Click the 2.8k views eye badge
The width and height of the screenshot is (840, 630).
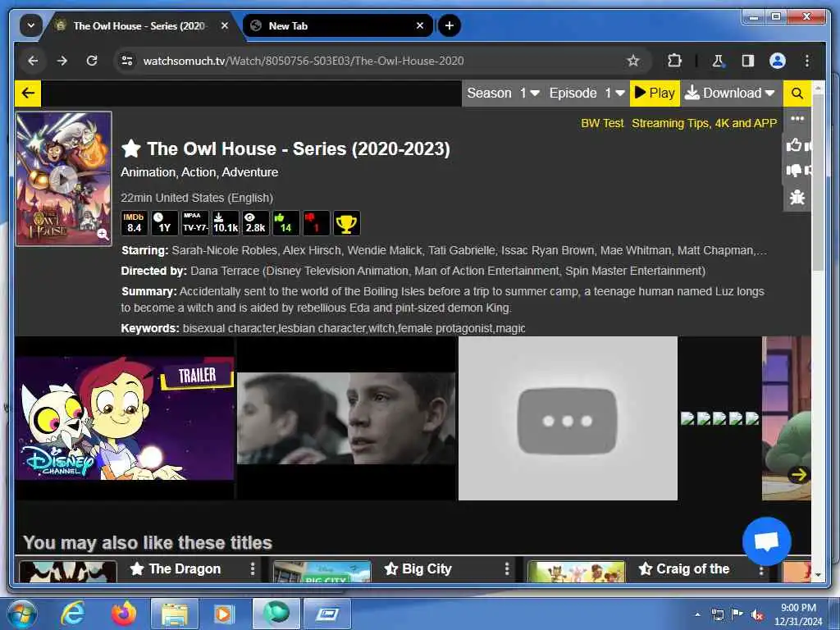(x=256, y=223)
